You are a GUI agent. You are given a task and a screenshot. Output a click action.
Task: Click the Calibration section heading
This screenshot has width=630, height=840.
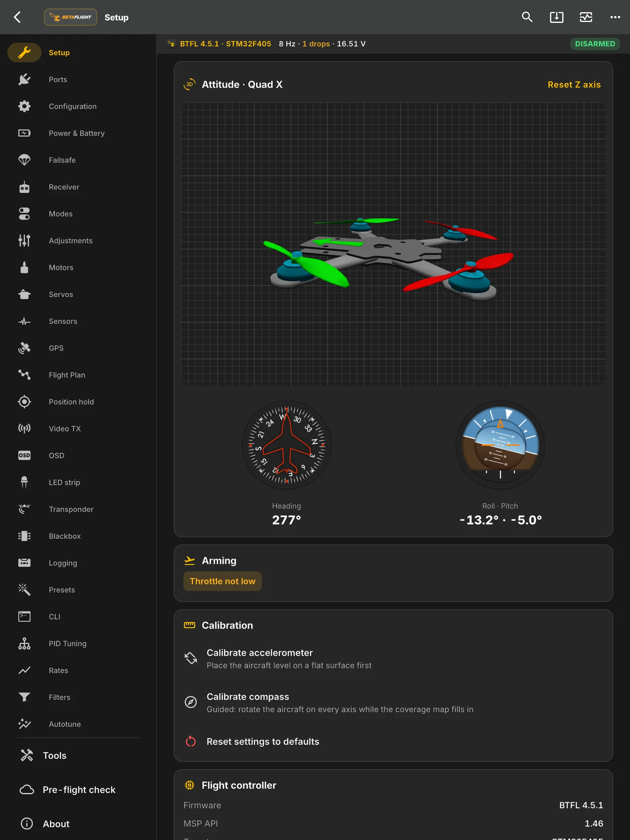click(227, 625)
